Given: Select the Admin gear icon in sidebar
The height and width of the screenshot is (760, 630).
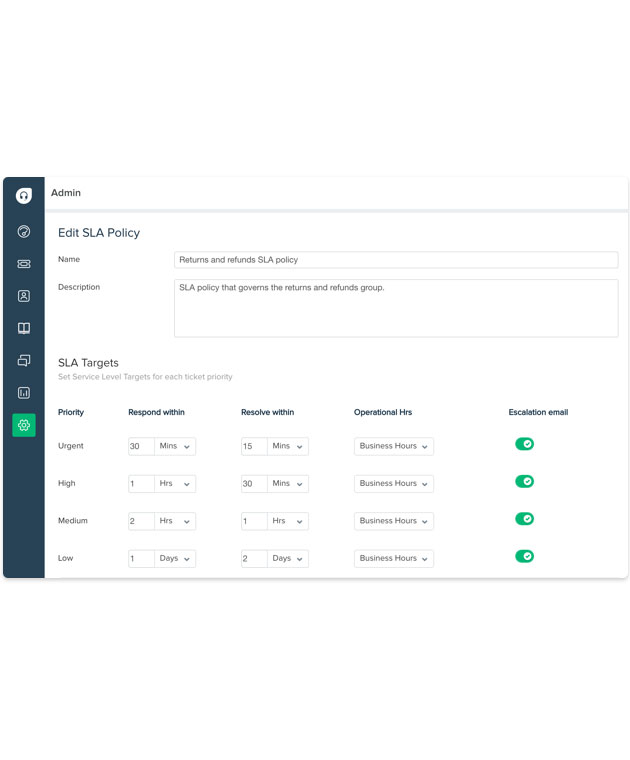Looking at the screenshot, I should point(24,426).
